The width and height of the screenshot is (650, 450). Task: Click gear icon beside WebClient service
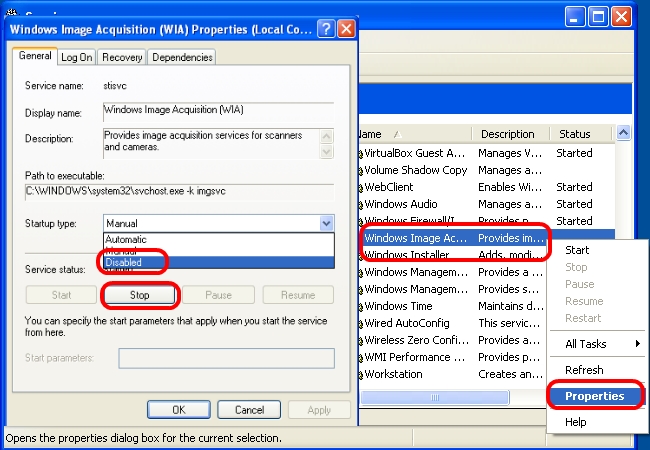[x=361, y=188]
